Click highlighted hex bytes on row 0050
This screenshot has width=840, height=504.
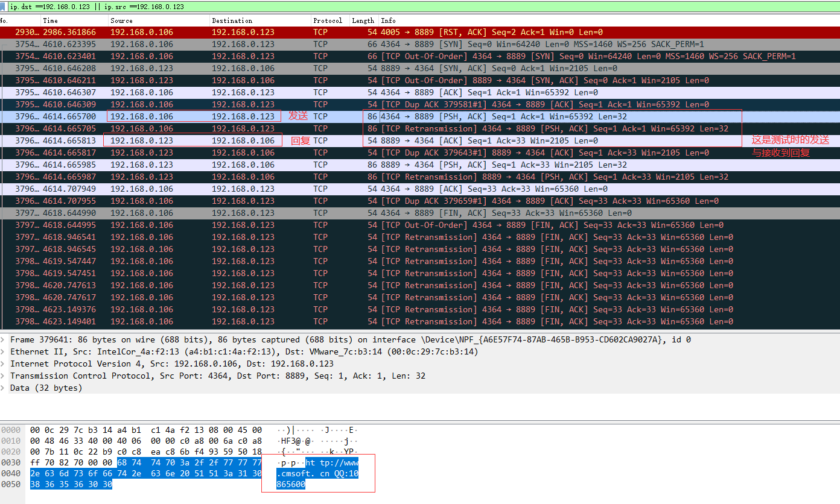click(71, 484)
